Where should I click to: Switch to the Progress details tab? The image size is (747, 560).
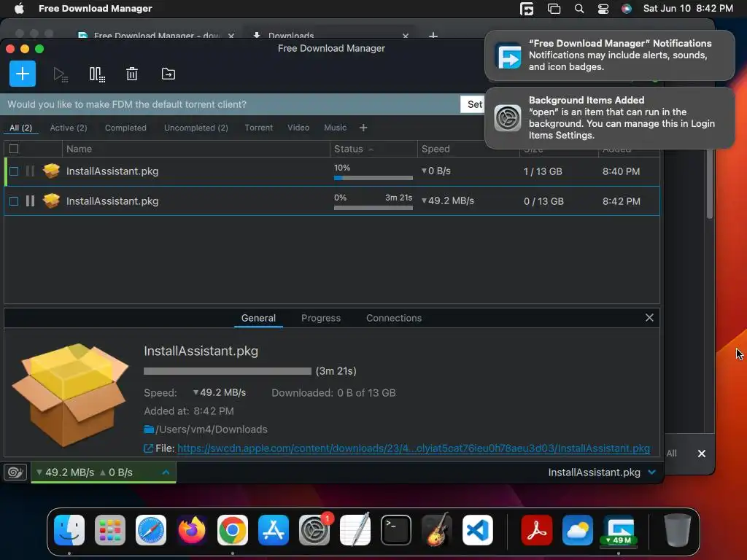pos(321,318)
